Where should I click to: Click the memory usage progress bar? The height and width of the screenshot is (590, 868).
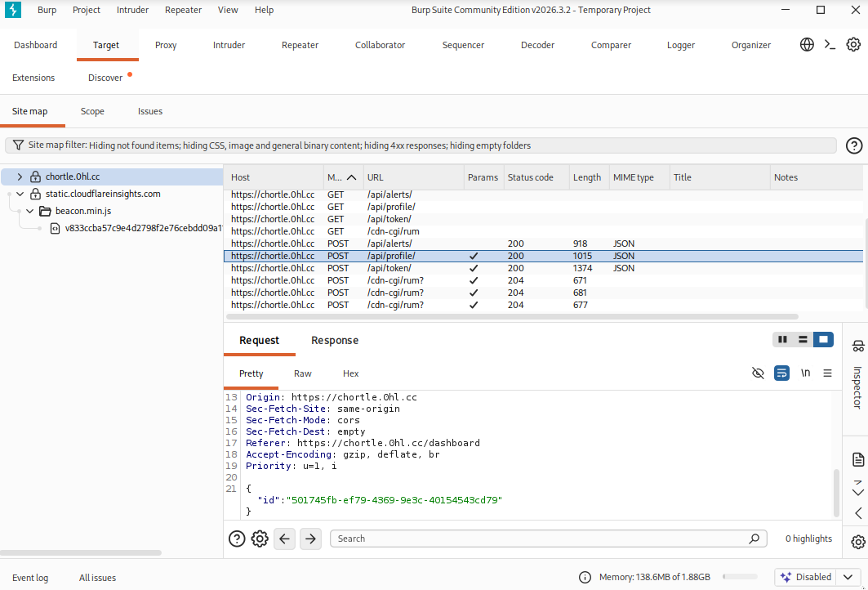point(740,577)
